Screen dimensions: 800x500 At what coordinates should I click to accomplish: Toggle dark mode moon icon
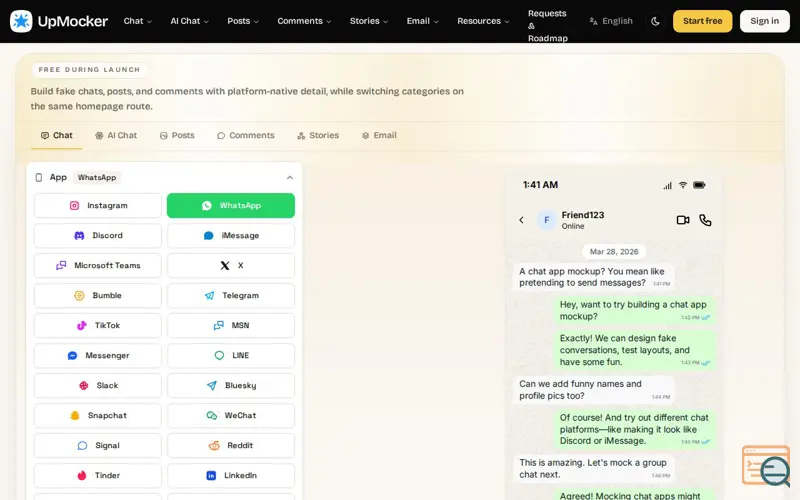coord(655,21)
